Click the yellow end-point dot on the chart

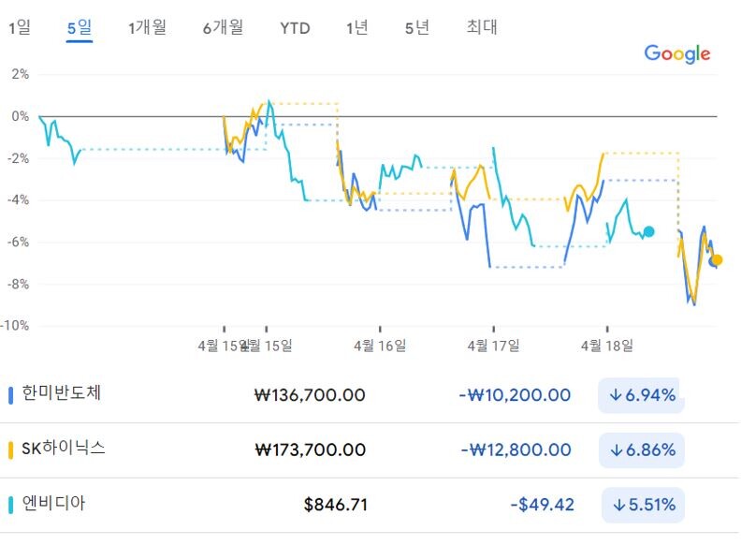tap(717, 260)
